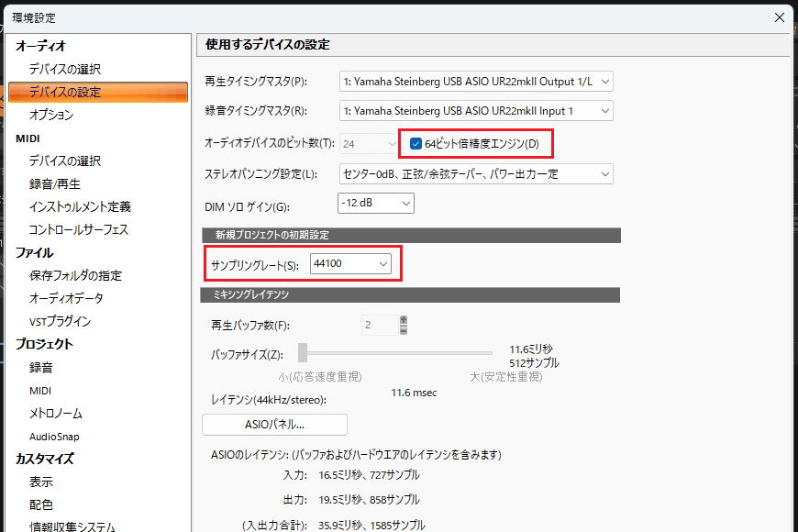Click the ASIOパネル button
This screenshot has width=798, height=532.
[x=274, y=425]
